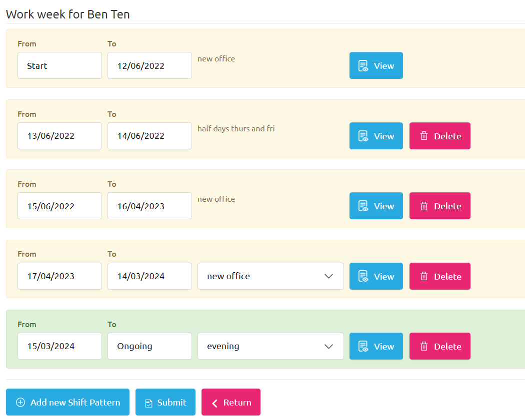525x420 pixels.
Task: Click trash icon in the 15/06/2022 row
Action: 424,206
